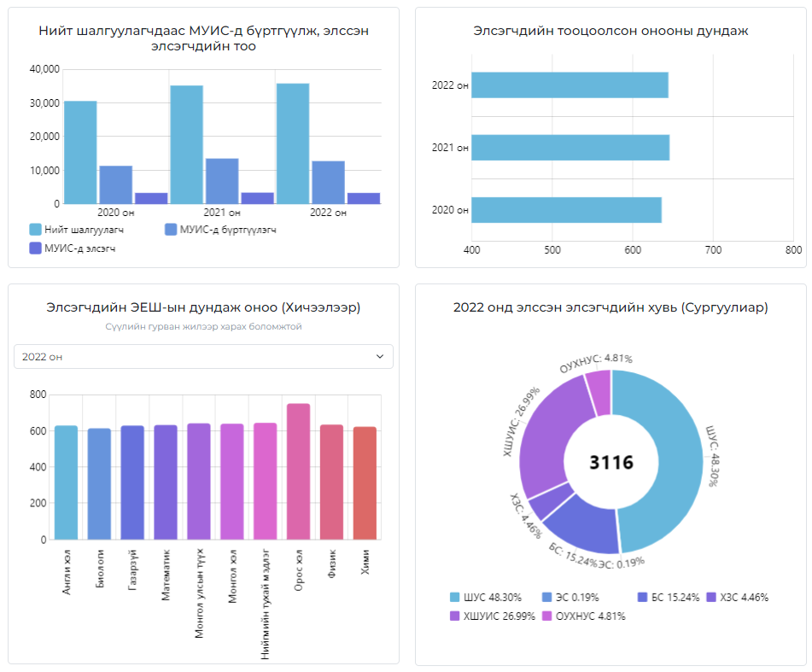Image resolution: width=812 pixels, height=672 pixels.
Task: Click the 3116 total in donut center
Action: pos(611,462)
